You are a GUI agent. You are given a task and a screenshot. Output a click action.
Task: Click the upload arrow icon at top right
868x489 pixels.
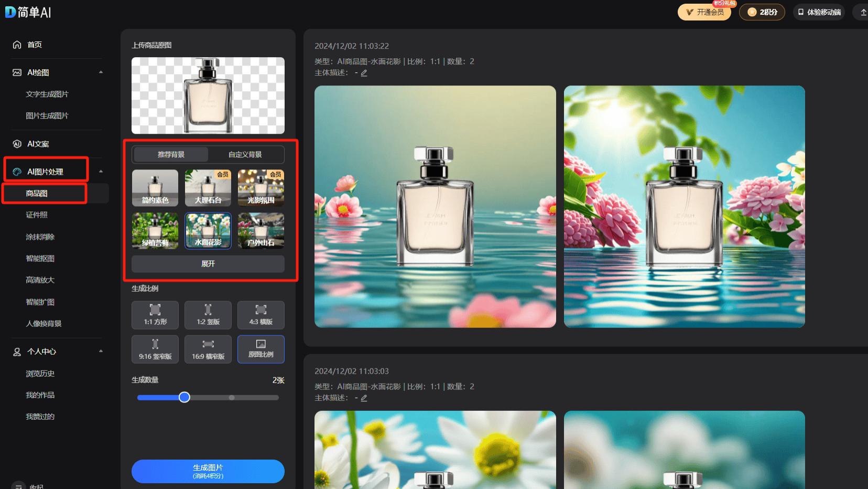(x=863, y=12)
